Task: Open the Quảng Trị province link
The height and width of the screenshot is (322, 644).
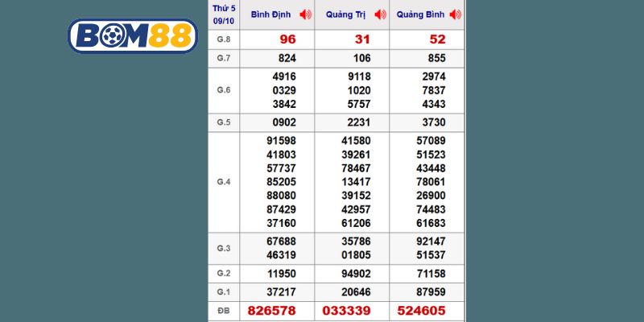Action: tap(346, 14)
